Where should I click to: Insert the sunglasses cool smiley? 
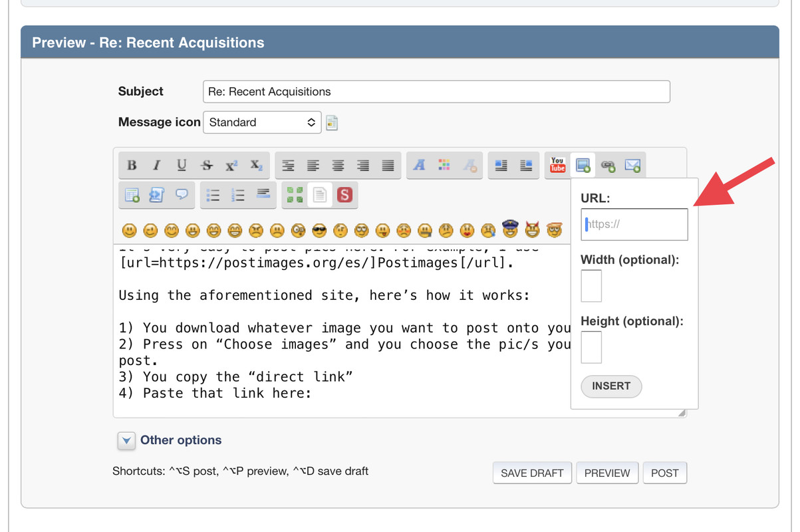point(320,231)
